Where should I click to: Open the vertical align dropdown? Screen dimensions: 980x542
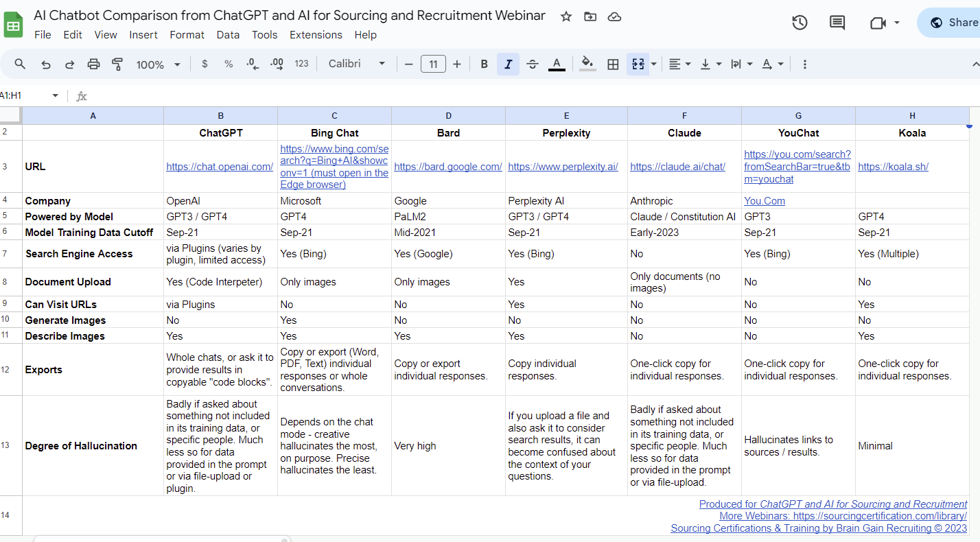[710, 64]
